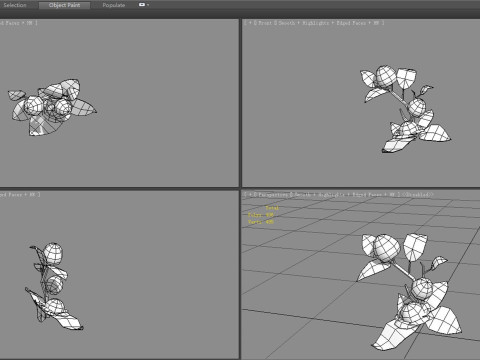Click the Polys count statistic
Screen dimensions: 480x360
[261, 215]
